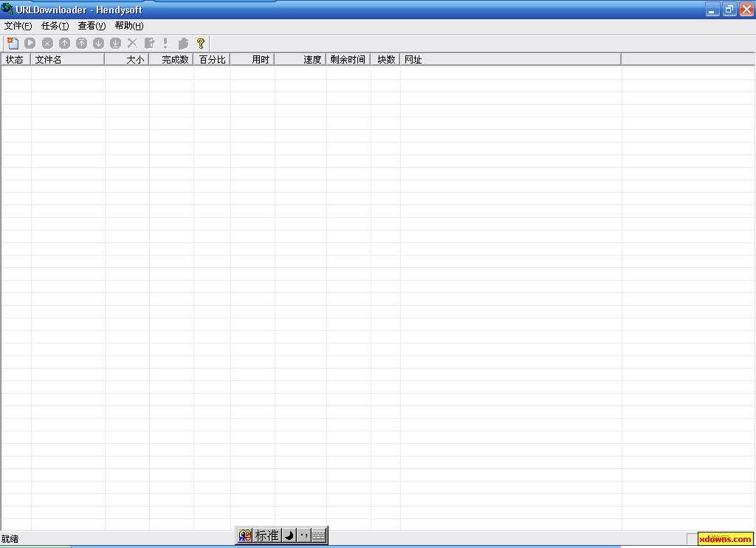
Task: Click the 状态 column header
Action: click(16, 59)
